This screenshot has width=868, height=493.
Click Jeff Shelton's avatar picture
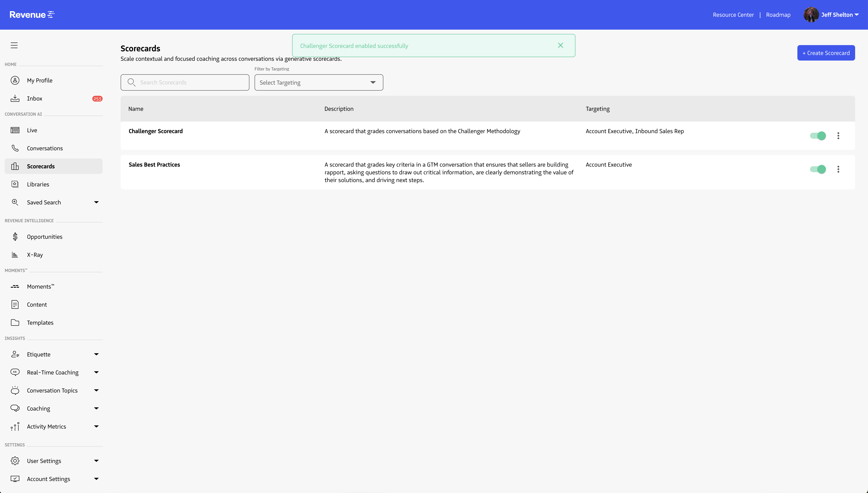(811, 15)
